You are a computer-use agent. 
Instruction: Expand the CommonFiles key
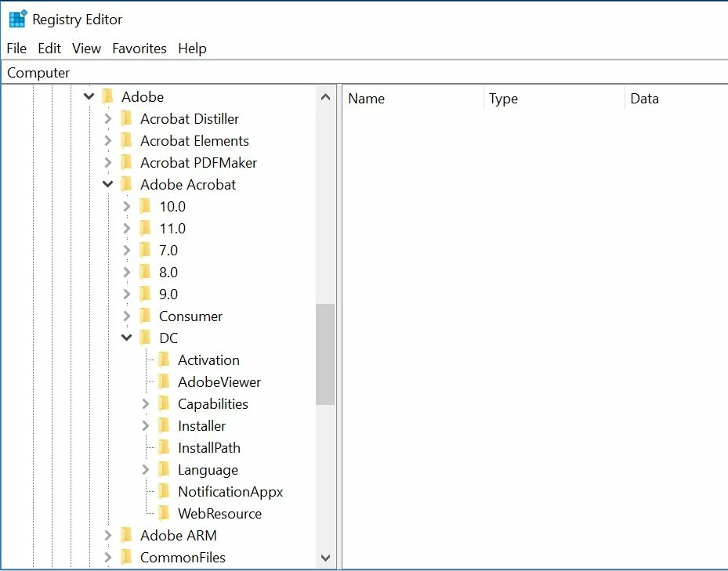coord(107,557)
